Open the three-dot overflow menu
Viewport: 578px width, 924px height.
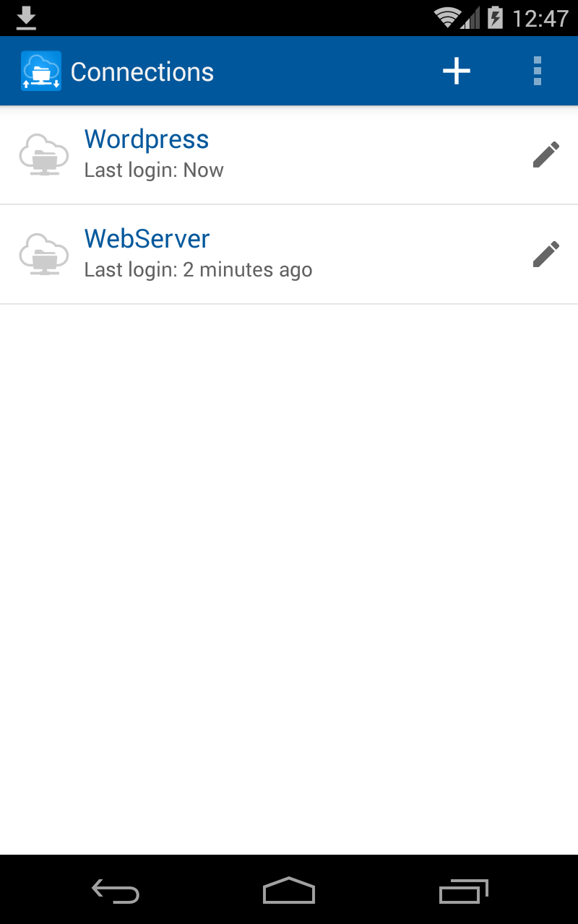point(537,71)
